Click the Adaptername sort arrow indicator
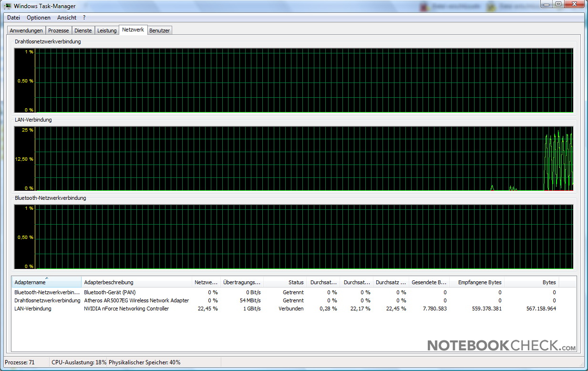588x371 pixels. coord(47,278)
